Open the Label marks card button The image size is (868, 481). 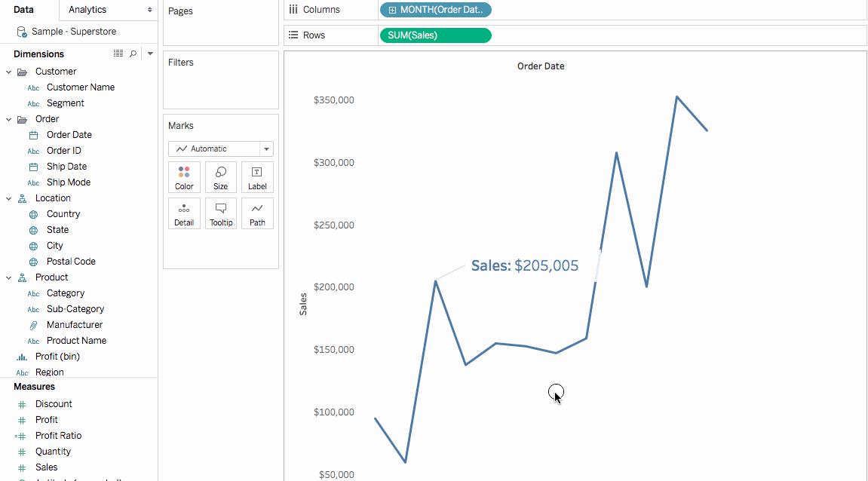pyautogui.click(x=257, y=177)
